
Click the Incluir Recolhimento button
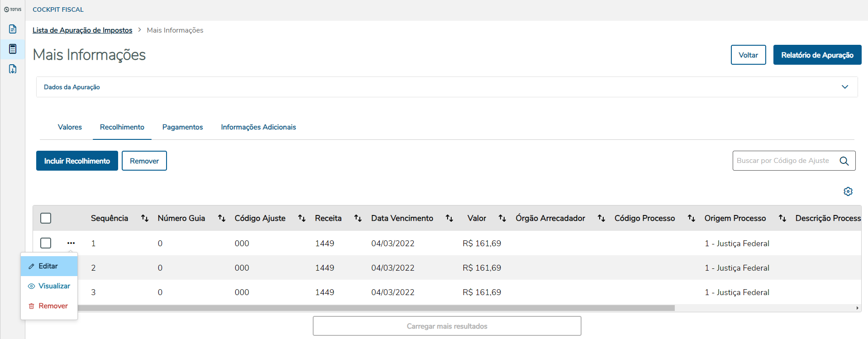77,161
